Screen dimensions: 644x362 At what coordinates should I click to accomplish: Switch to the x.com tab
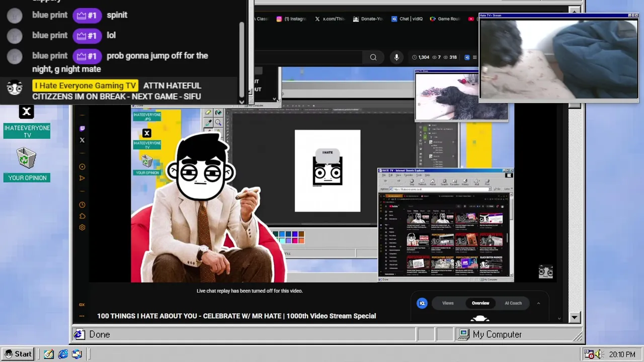coord(330,19)
